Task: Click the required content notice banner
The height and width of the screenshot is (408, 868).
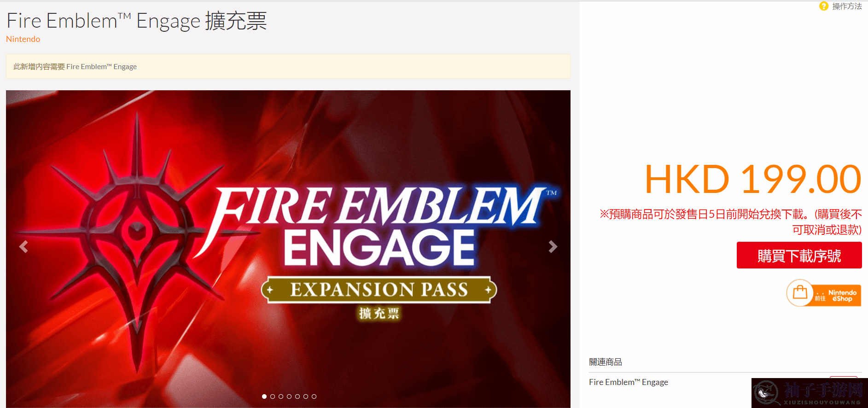Action: [288, 66]
